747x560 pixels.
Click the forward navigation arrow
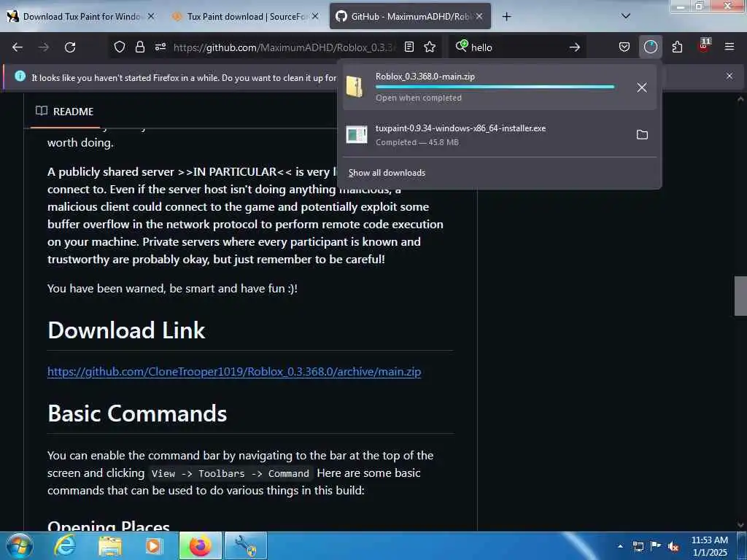[x=43, y=47]
